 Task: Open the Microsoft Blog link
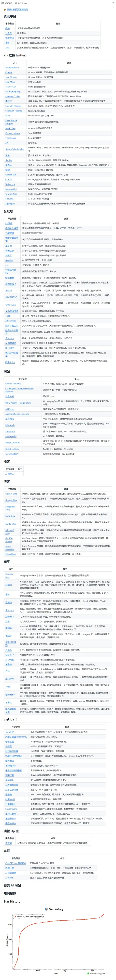point(10,531)
